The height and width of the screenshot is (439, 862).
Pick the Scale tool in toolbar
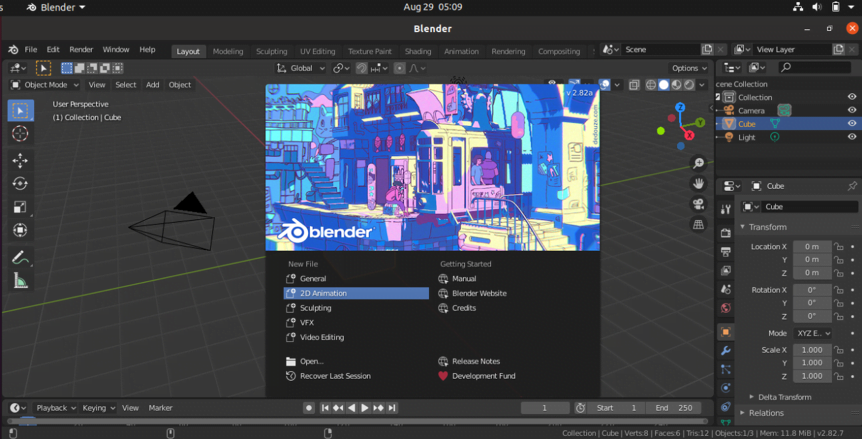coord(20,207)
